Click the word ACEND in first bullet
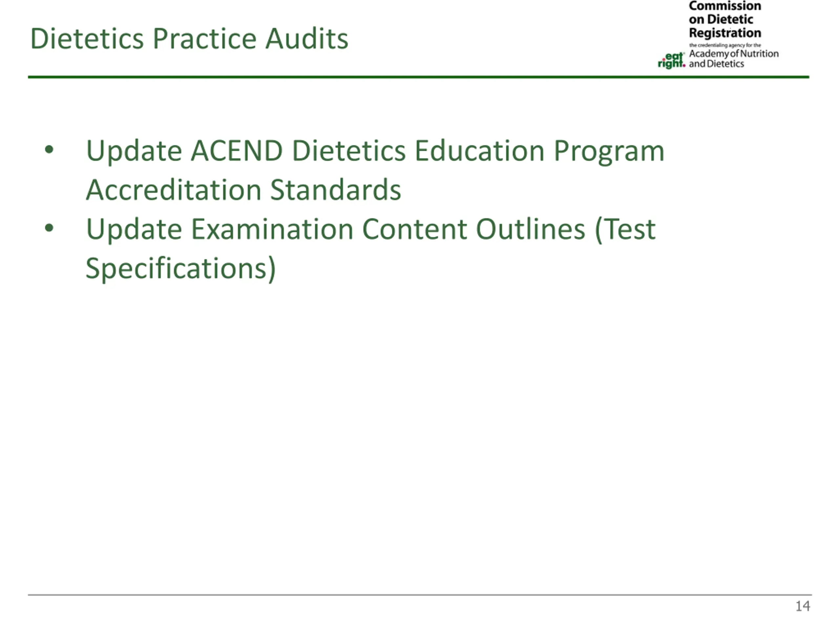The height and width of the screenshot is (630, 840). coord(237,151)
